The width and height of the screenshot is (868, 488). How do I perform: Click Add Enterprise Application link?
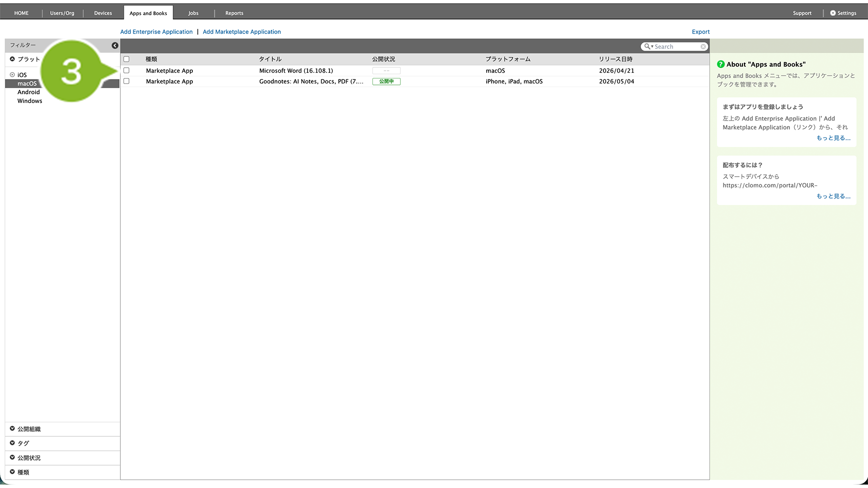coord(157,32)
